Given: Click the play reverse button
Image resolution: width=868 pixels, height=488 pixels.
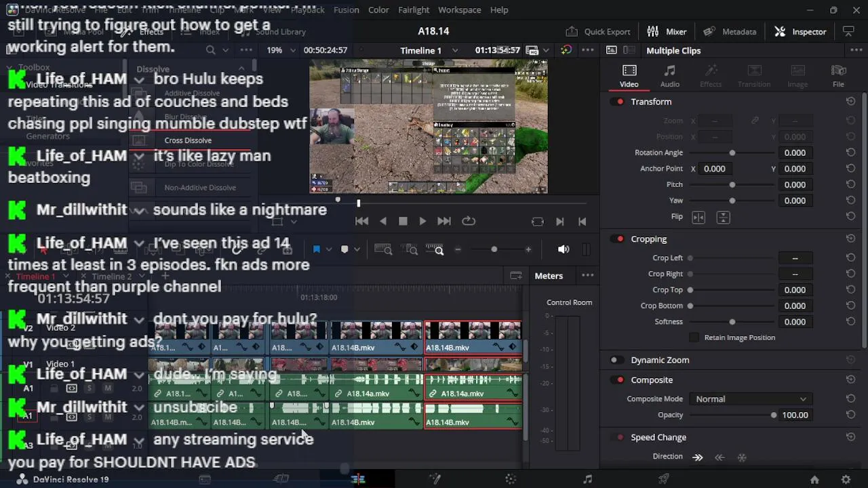Looking at the screenshot, I should (x=383, y=221).
